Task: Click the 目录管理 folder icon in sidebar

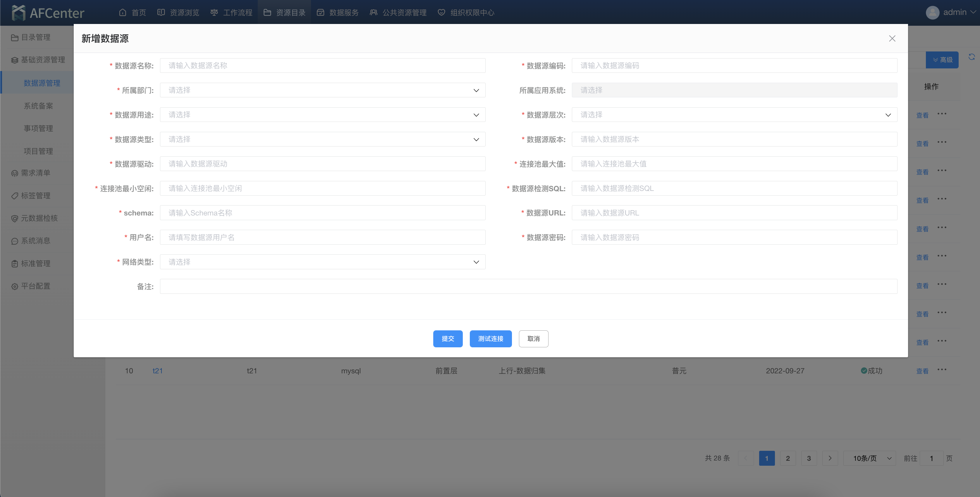Action: (x=15, y=38)
